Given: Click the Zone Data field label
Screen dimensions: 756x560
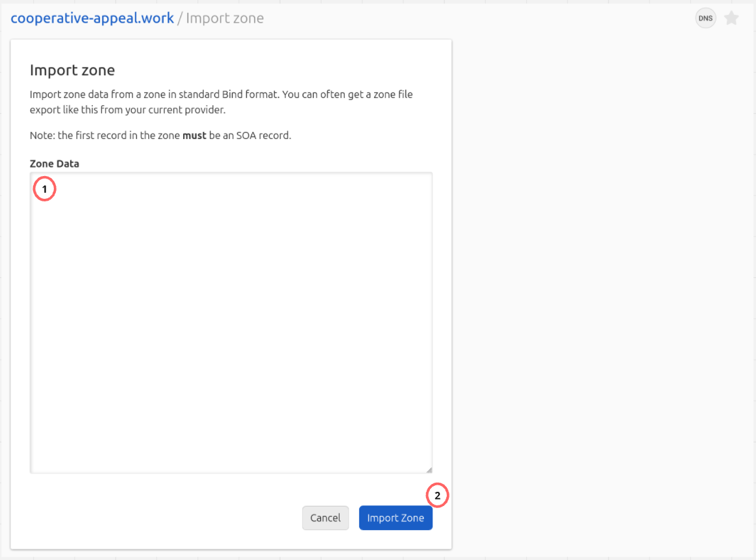Looking at the screenshot, I should [x=55, y=164].
